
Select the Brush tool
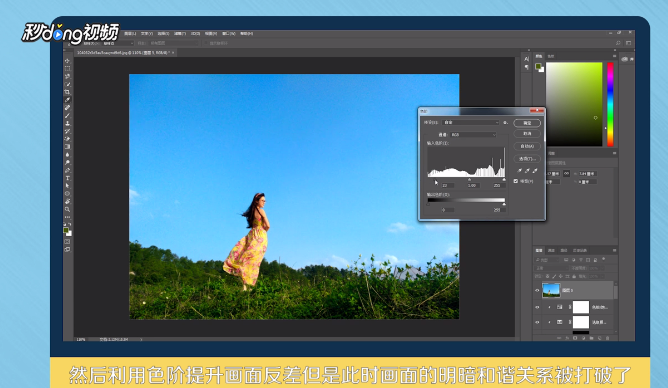(67, 115)
